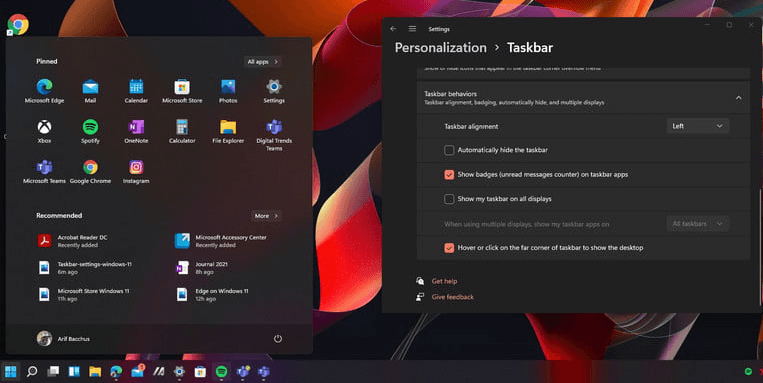Screen dimensions: 763x383
Task: Click the power button in Start menu
Action: 278,339
